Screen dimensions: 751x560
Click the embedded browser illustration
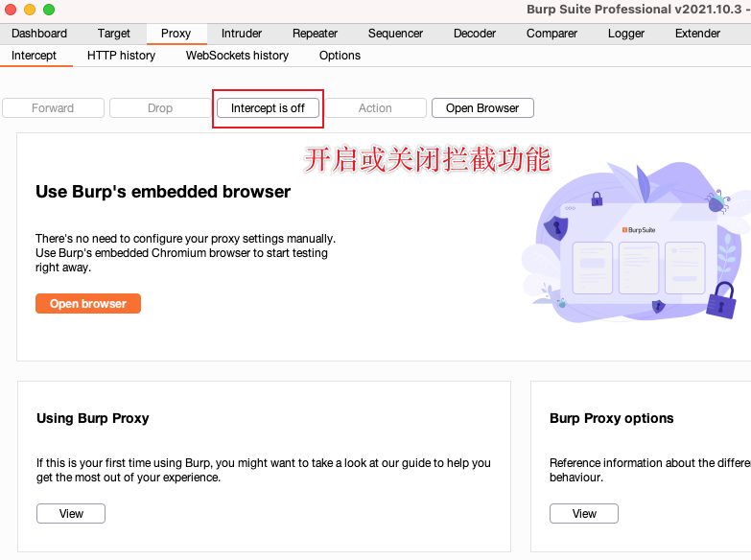pyautogui.click(x=637, y=245)
